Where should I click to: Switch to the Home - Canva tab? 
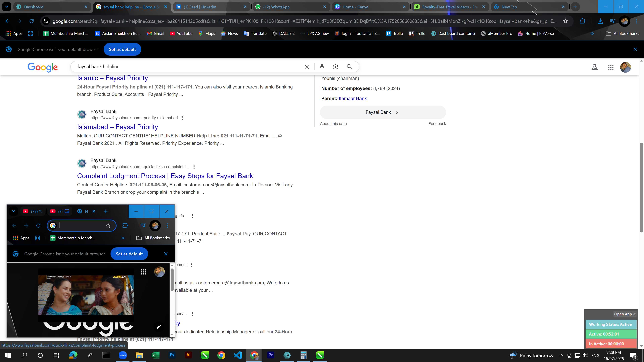(x=370, y=7)
